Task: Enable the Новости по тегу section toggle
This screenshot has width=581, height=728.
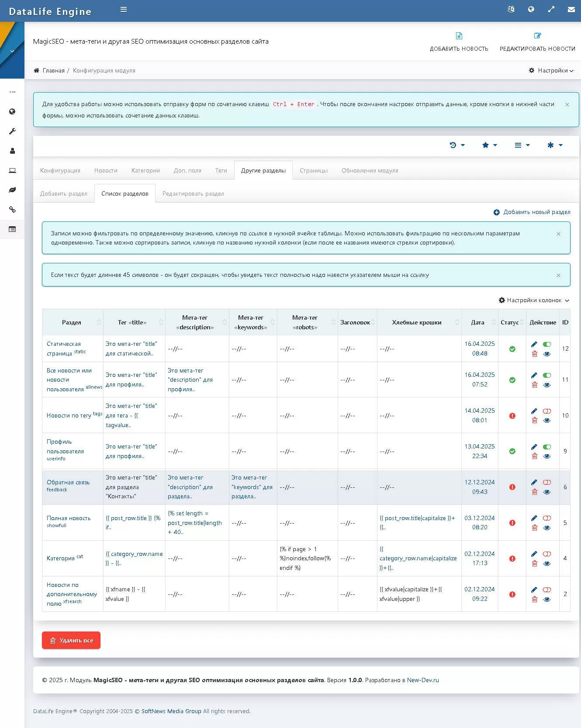Action: pos(547,411)
